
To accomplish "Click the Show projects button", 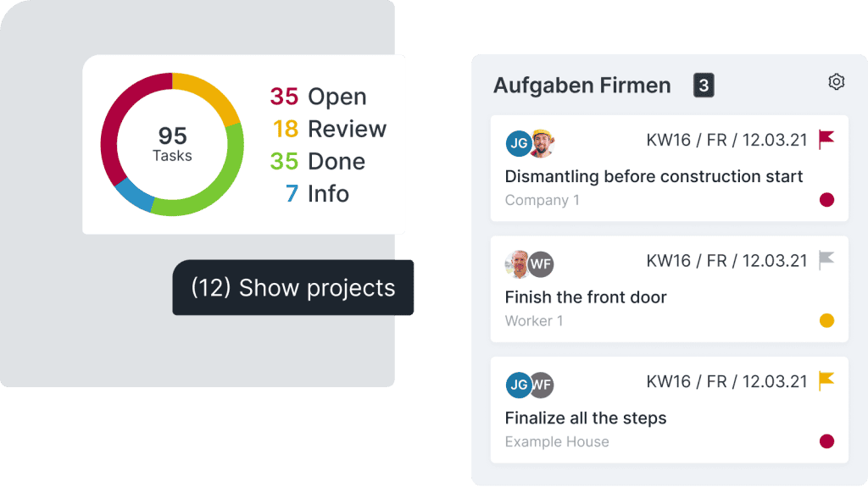I will pyautogui.click(x=292, y=288).
